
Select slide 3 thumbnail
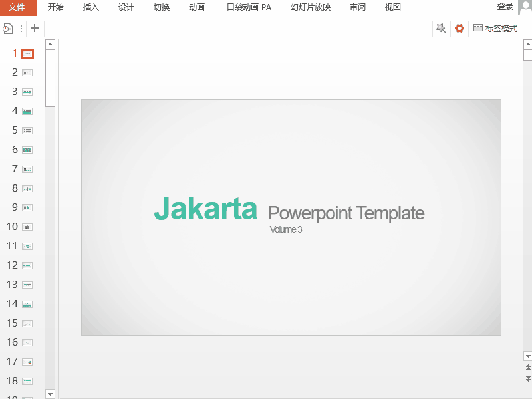tap(27, 92)
